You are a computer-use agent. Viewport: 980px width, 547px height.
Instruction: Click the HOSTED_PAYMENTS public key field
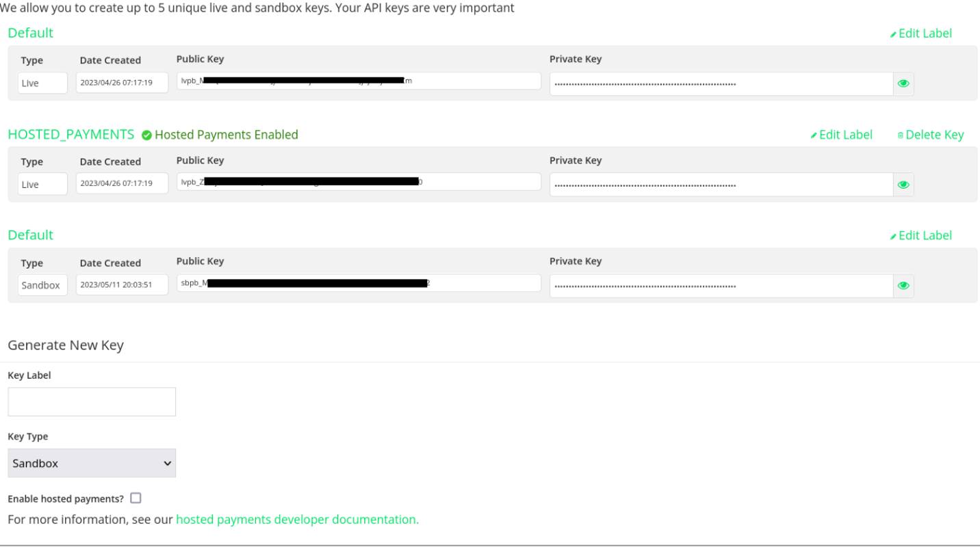(x=359, y=182)
